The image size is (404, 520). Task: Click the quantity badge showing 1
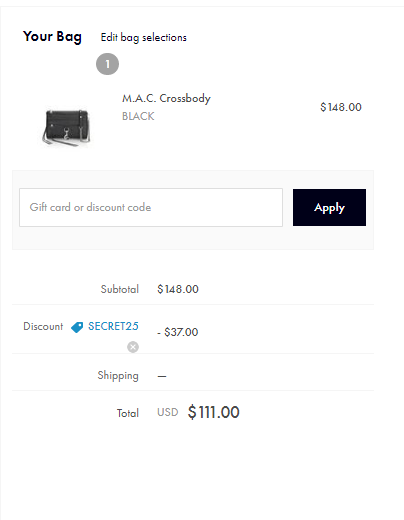(107, 64)
